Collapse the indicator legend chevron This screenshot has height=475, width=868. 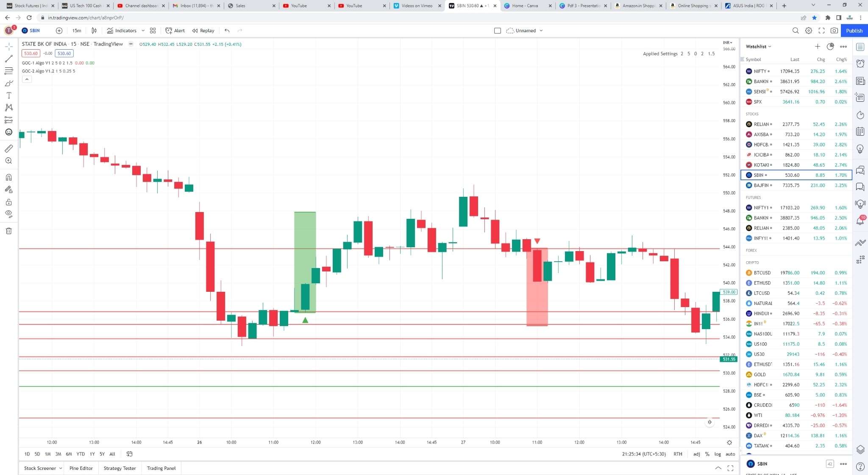point(27,79)
